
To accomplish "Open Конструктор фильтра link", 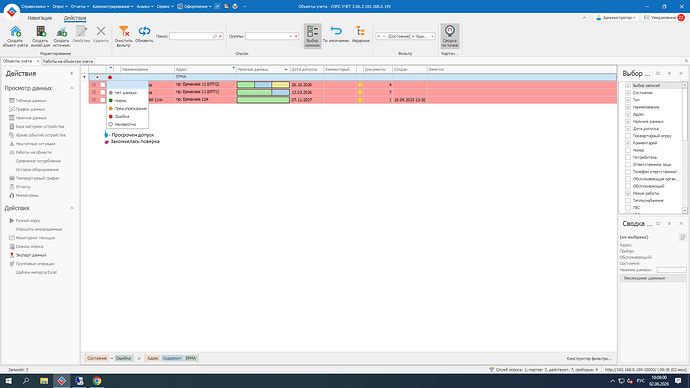I will pyautogui.click(x=589, y=359).
